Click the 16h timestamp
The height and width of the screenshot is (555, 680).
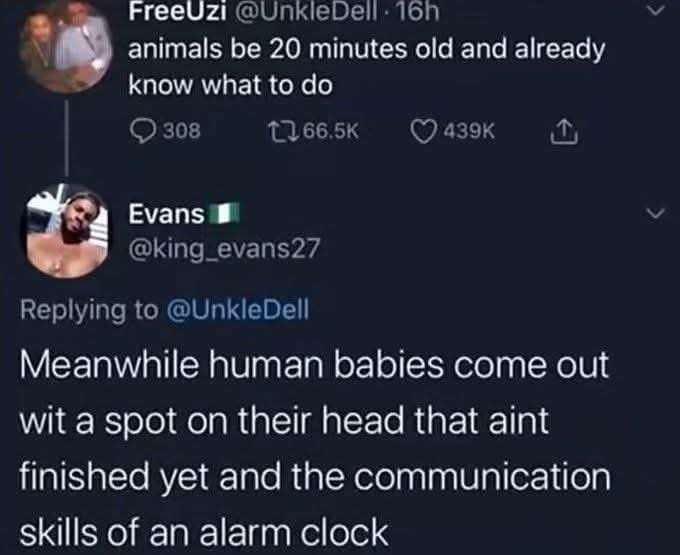click(x=418, y=13)
